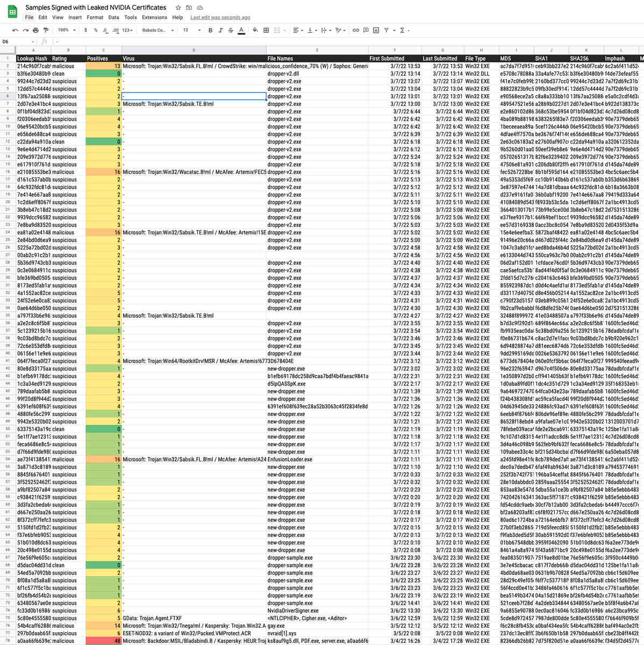This screenshot has height=645, width=644.
Task: Select the 'Win32 DLL' file type cell
Action: tap(482, 74)
